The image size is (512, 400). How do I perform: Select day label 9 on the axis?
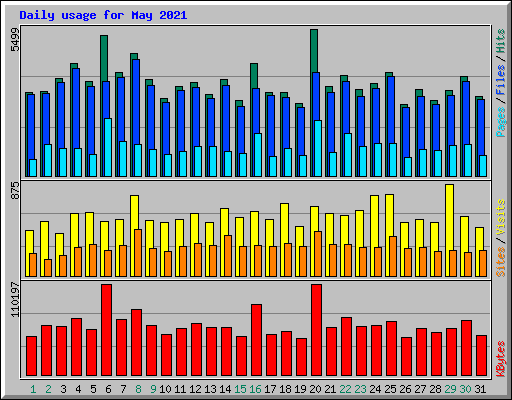(x=153, y=389)
